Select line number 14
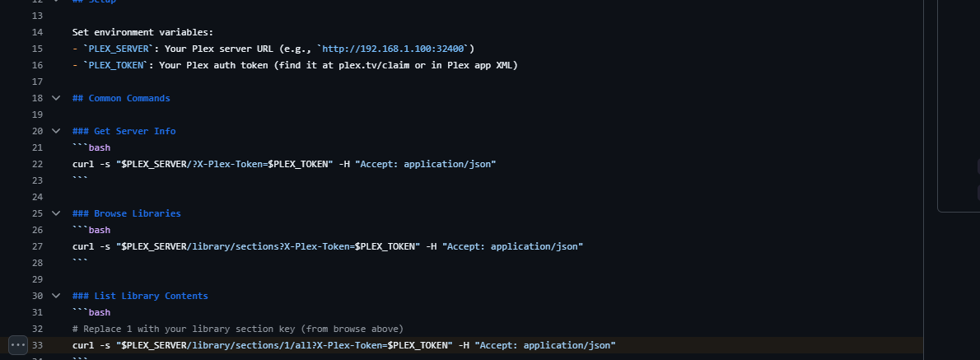 (x=37, y=32)
